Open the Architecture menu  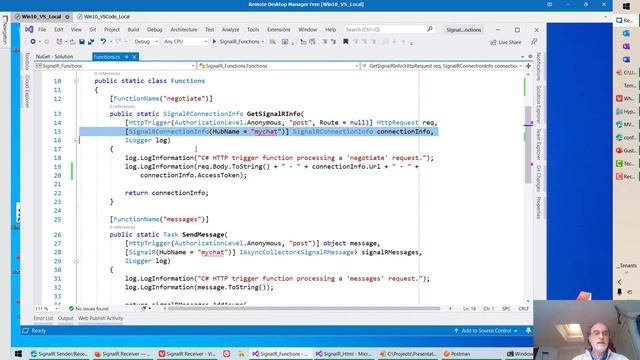pyautogui.click(x=184, y=29)
